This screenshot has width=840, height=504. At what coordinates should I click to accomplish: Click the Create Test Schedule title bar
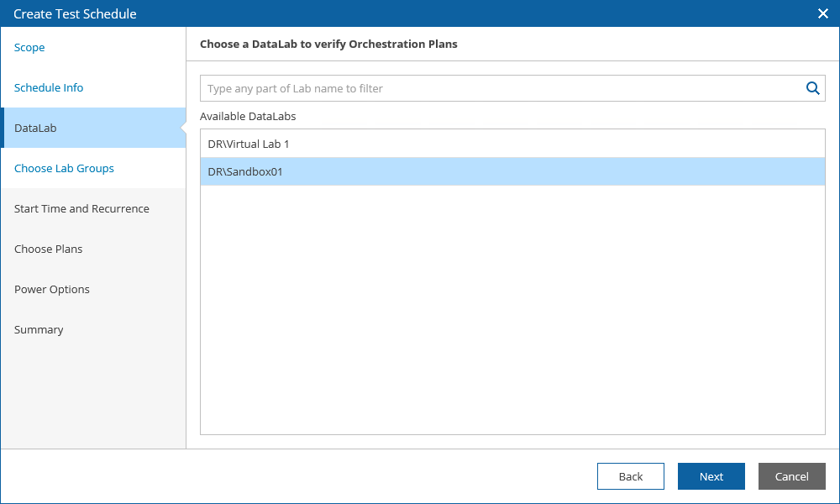point(336,13)
